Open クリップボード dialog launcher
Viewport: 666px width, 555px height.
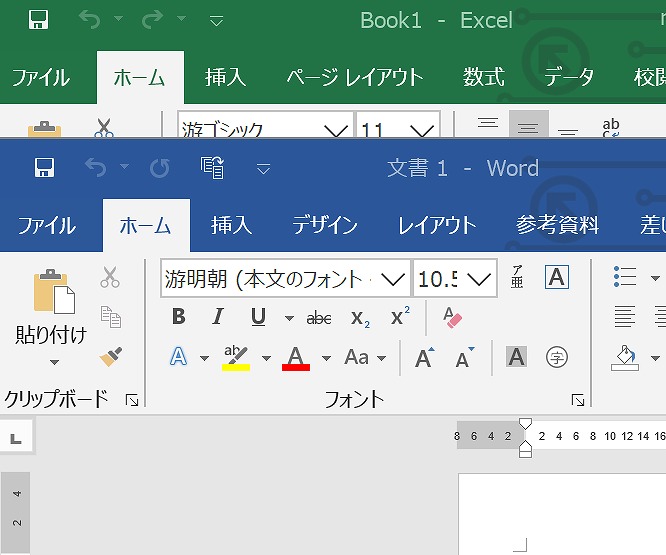point(132,400)
